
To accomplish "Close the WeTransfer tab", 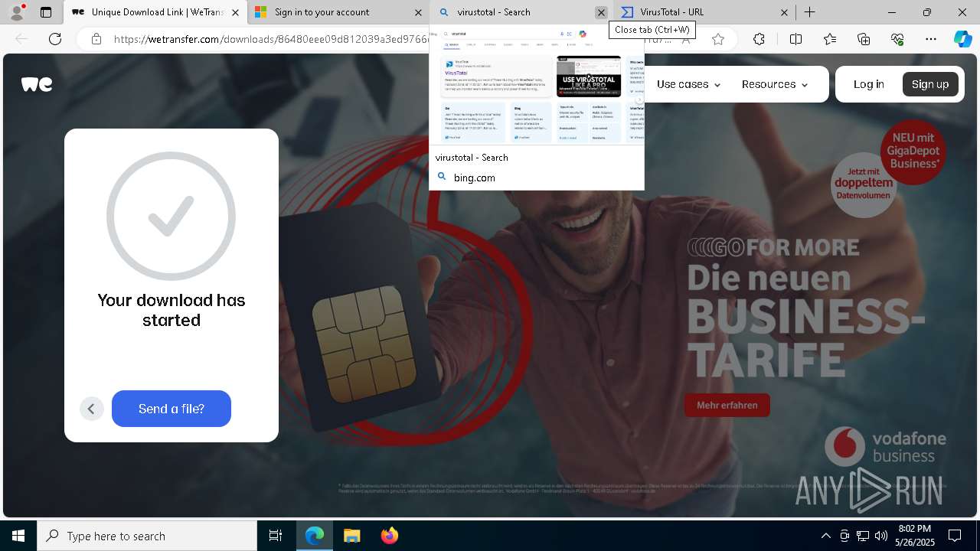I will tap(235, 12).
